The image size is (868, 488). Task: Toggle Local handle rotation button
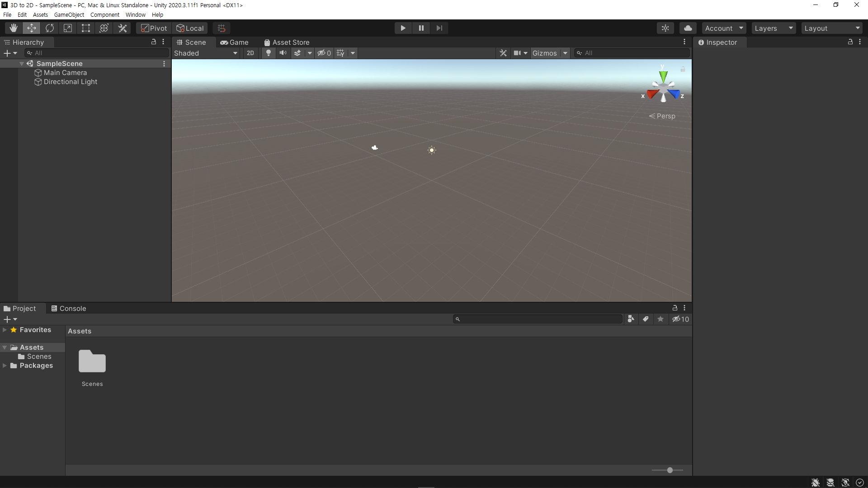[190, 28]
